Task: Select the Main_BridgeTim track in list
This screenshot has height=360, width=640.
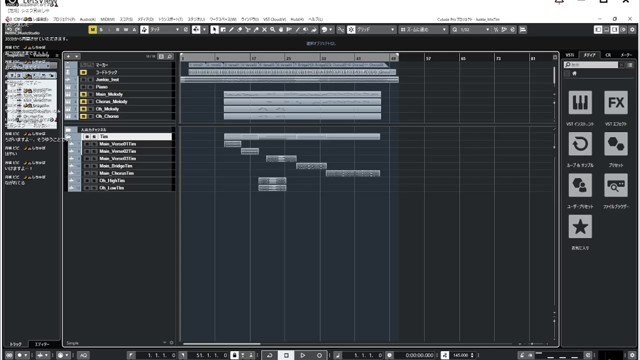Action: [x=116, y=166]
